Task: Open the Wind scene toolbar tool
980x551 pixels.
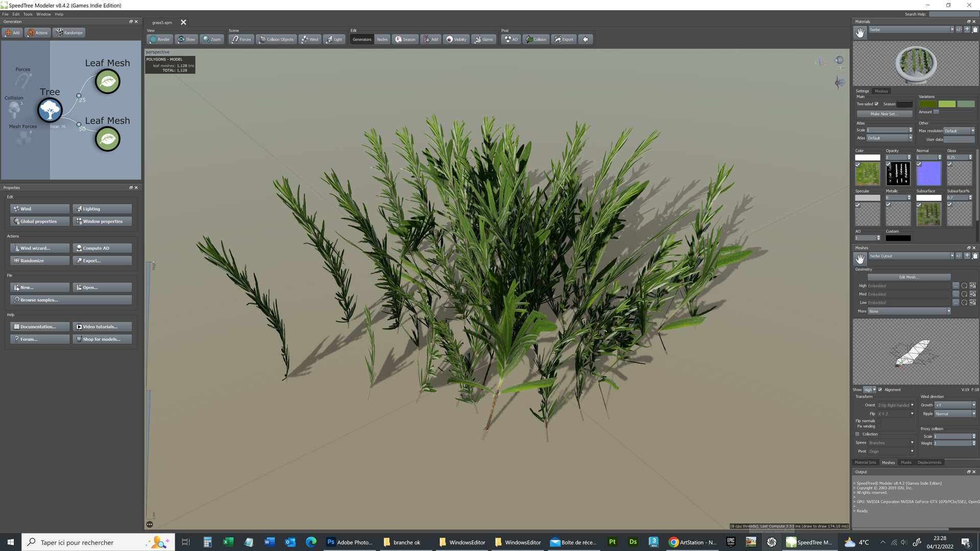Action: point(310,39)
